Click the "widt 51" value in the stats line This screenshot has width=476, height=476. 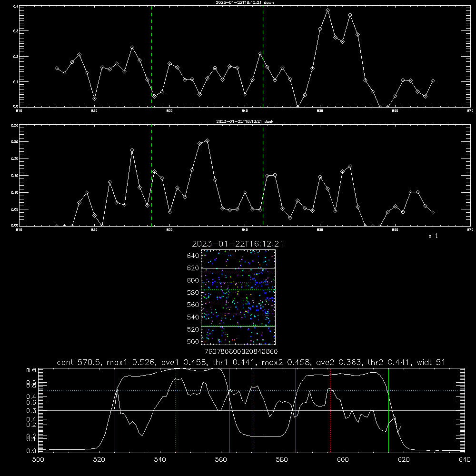(x=431, y=362)
